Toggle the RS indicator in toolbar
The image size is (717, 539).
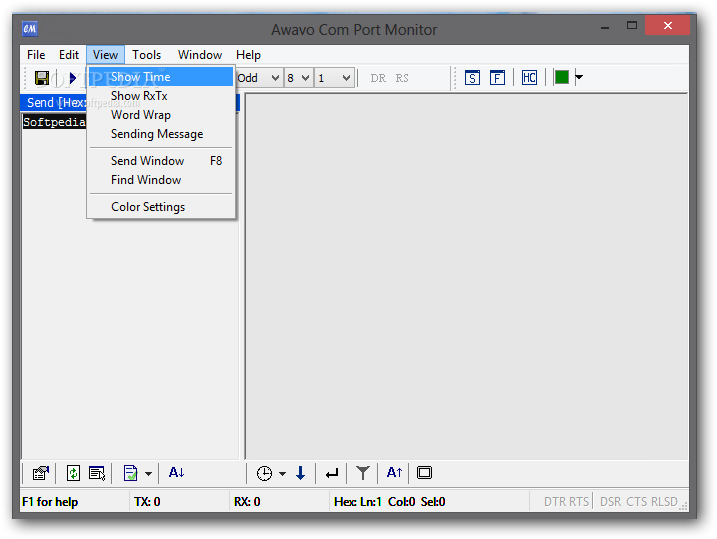[x=402, y=78]
